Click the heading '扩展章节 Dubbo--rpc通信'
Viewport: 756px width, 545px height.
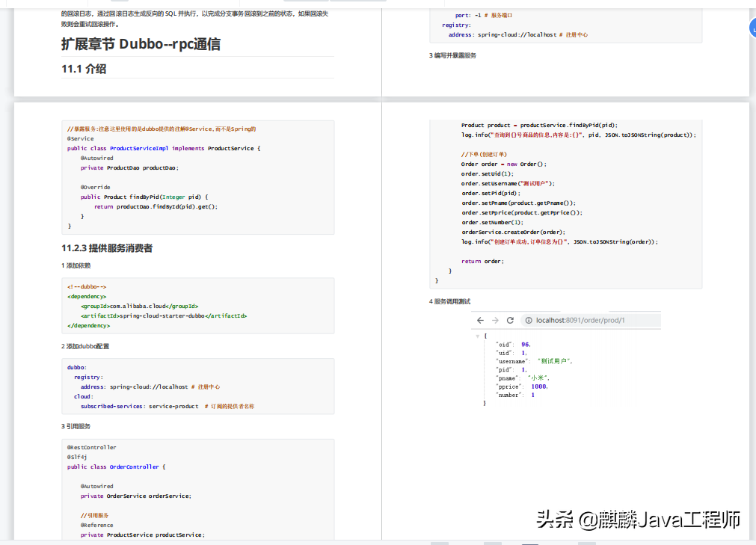coord(141,44)
